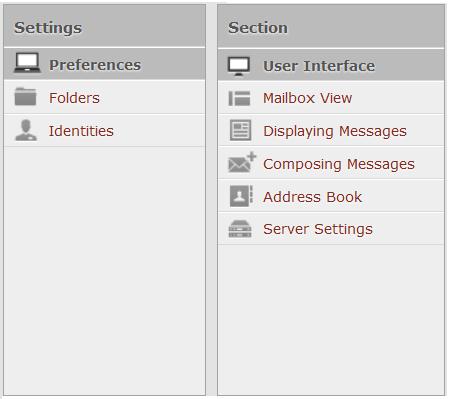Open Identities settings
Viewport: 450px width, 399px height.
pos(105,130)
